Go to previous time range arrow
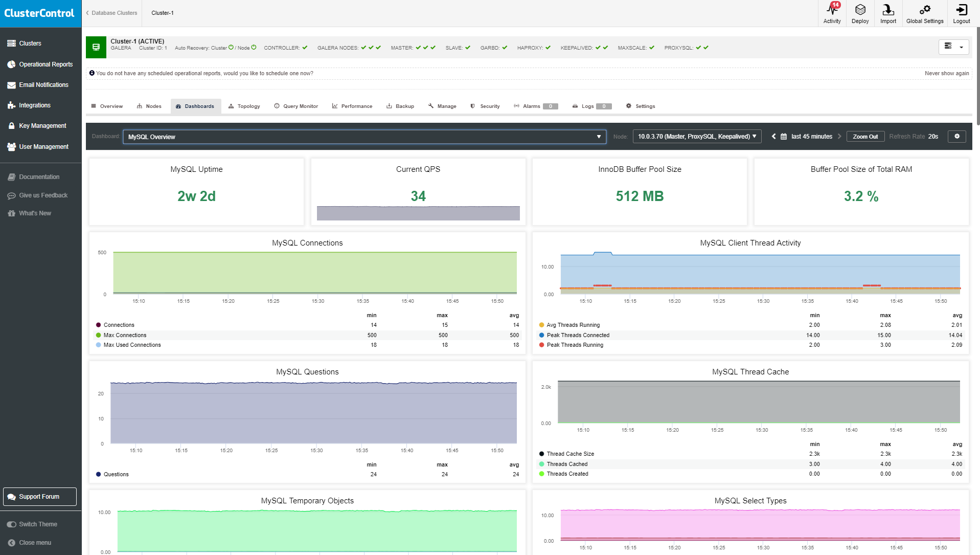Image resolution: width=980 pixels, height=555 pixels. [x=773, y=137]
